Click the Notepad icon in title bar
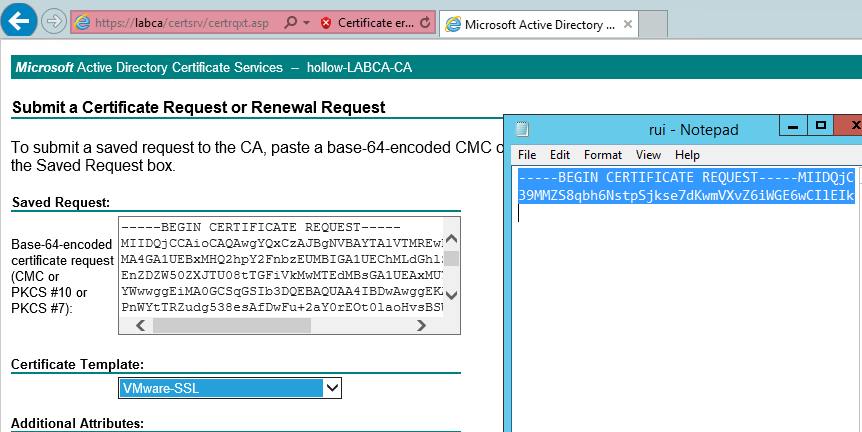This screenshot has width=862, height=432. [x=521, y=129]
